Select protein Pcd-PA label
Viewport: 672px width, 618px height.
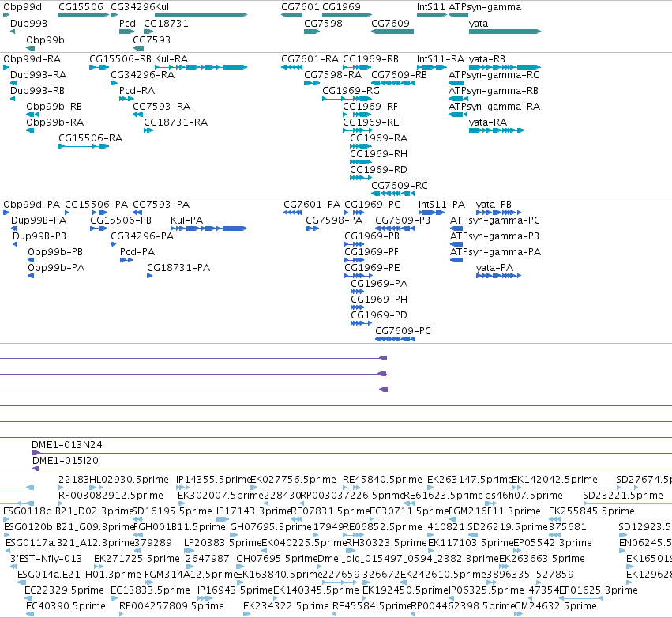coord(137,252)
